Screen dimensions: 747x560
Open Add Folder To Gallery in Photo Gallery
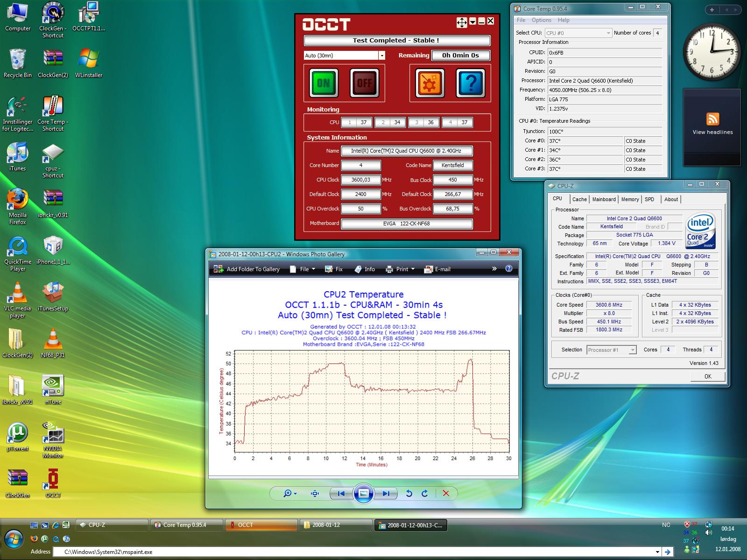pyautogui.click(x=247, y=269)
